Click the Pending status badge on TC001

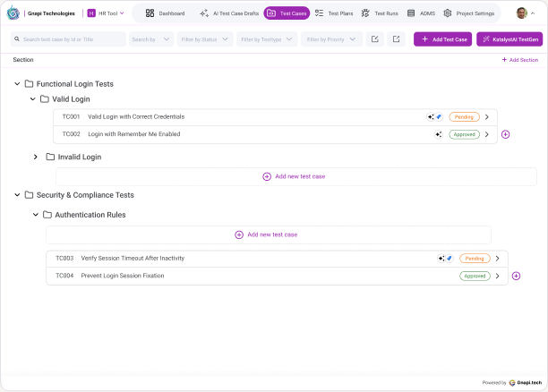click(x=464, y=117)
